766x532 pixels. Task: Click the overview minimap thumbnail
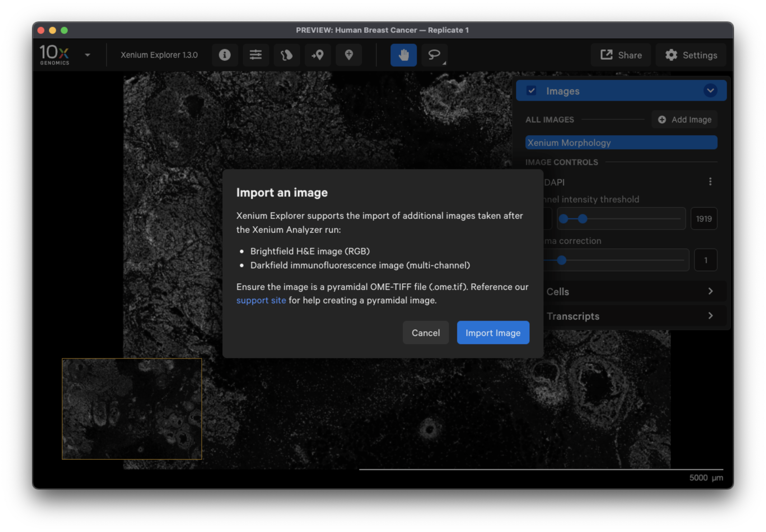point(132,409)
